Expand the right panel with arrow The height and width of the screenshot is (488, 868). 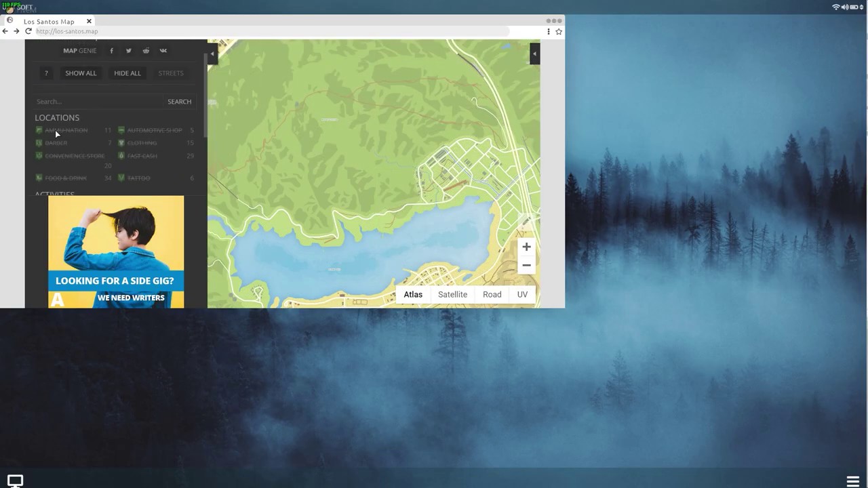pyautogui.click(x=535, y=54)
